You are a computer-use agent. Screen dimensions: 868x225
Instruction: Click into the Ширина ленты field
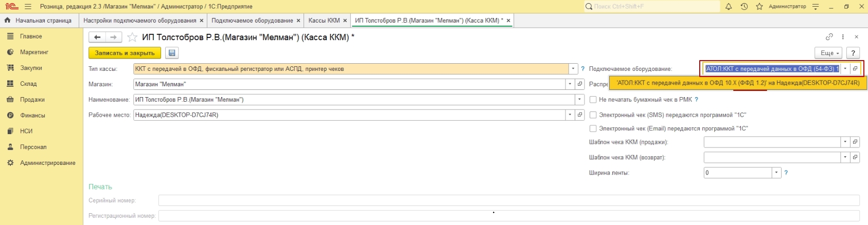738,173
